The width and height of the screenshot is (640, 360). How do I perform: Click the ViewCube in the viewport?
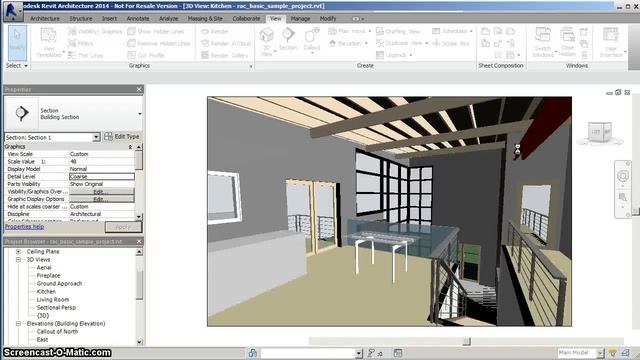pyautogui.click(x=600, y=133)
